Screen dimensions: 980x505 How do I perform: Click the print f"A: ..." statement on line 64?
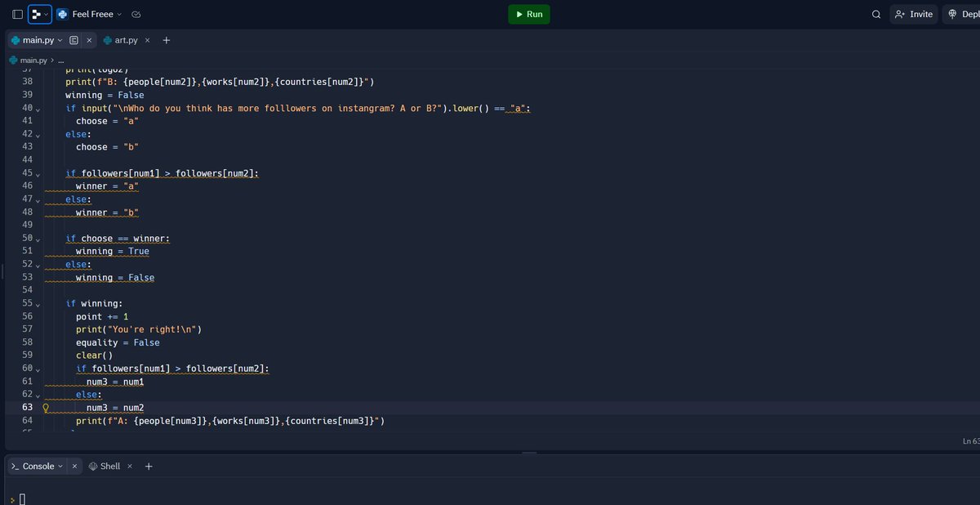pos(230,421)
